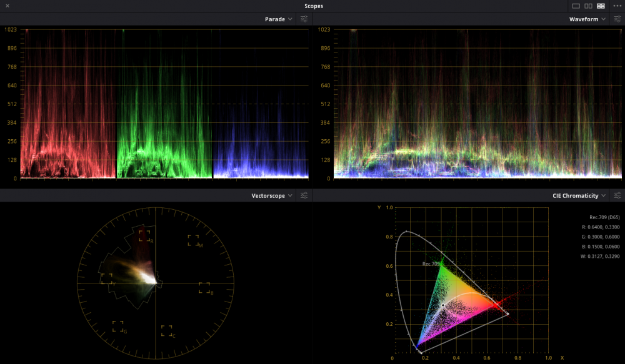The image size is (625, 364).
Task: Click the cyan (C) target box in Vectorscope
Action: pos(166,331)
